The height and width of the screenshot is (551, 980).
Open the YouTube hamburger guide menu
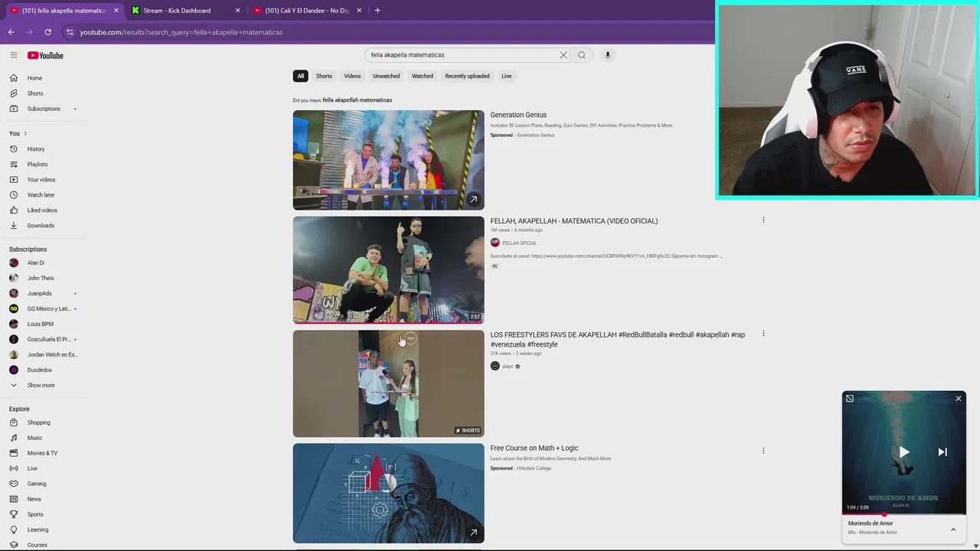coord(14,55)
